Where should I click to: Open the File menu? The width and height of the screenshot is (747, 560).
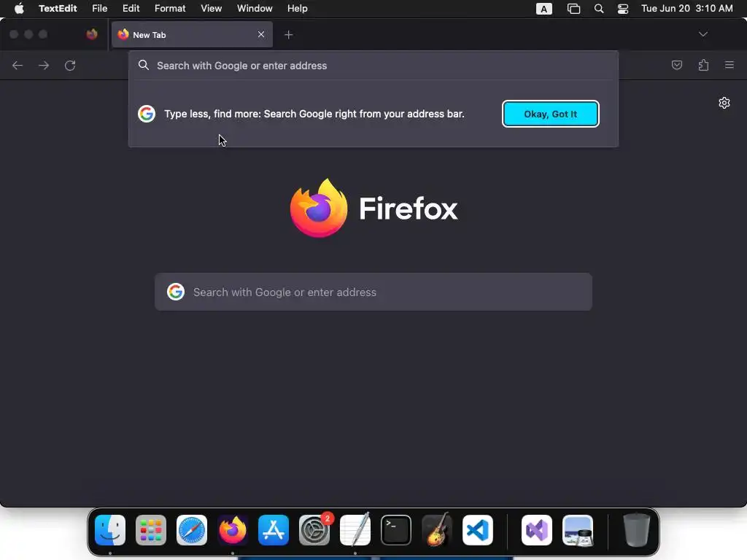pyautogui.click(x=99, y=9)
